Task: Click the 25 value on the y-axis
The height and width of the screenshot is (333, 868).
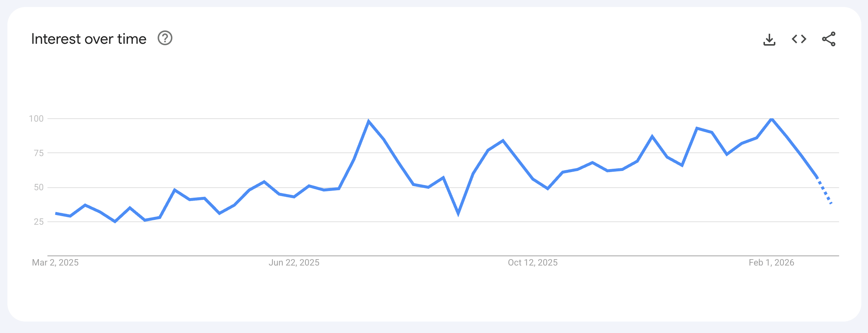Action: pyautogui.click(x=39, y=222)
